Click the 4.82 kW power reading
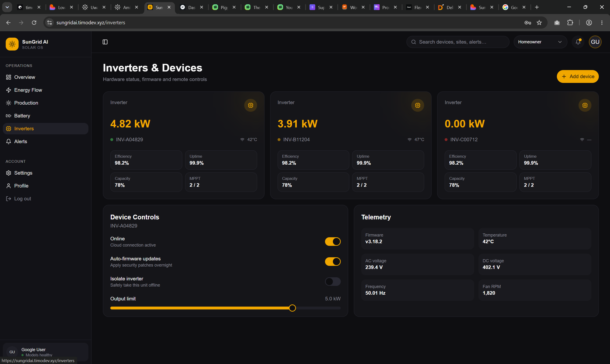This screenshot has height=364, width=610. tap(130, 124)
